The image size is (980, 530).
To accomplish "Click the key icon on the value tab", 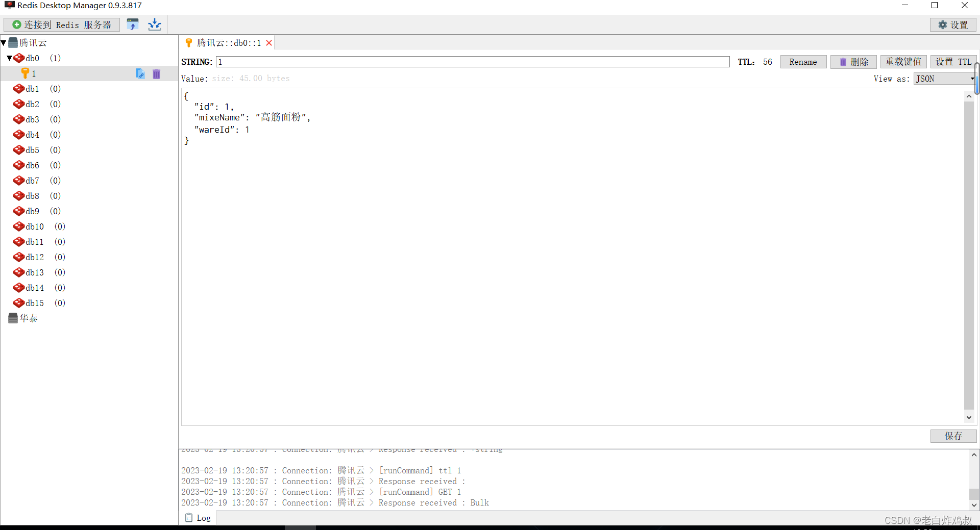I will coord(189,43).
